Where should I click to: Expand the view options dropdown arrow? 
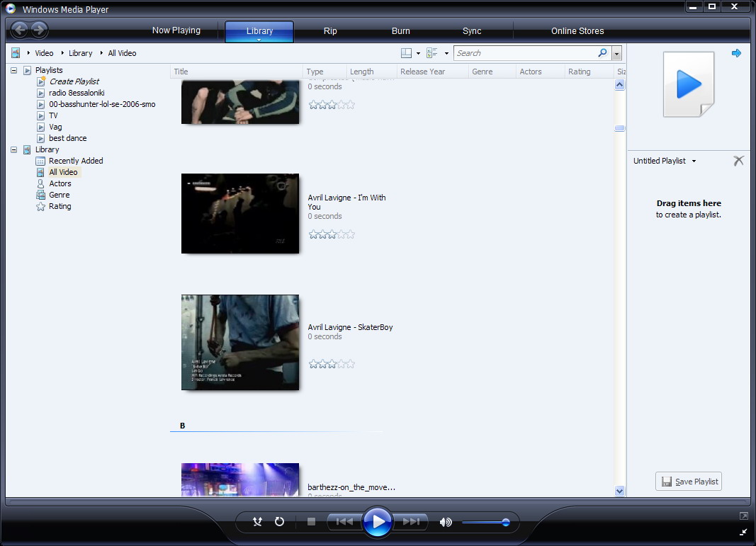coord(446,54)
